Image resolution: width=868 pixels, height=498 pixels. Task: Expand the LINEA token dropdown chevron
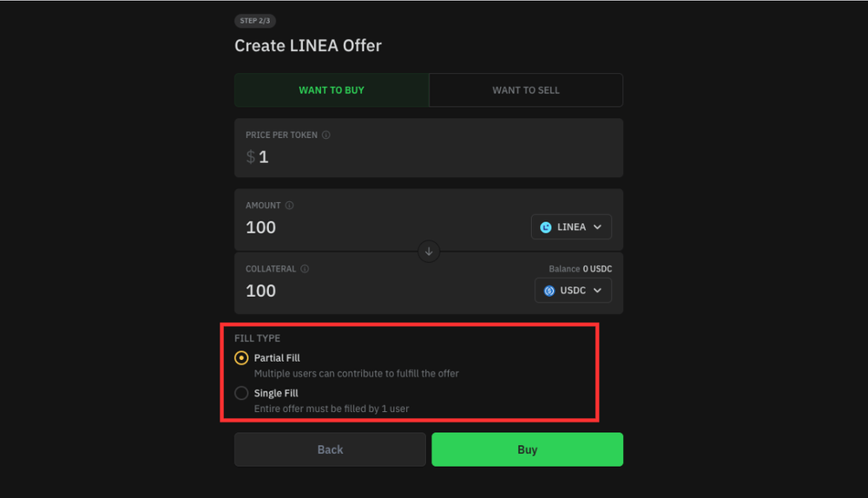click(x=597, y=226)
